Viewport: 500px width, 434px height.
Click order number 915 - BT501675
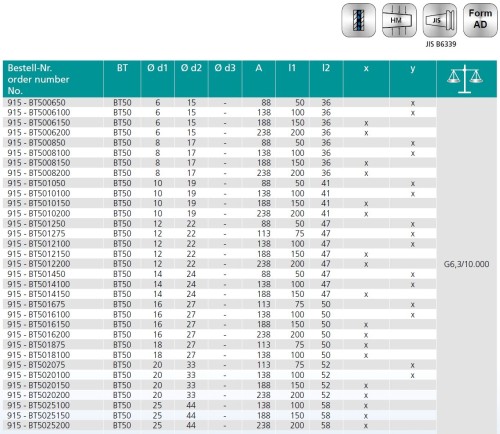pos(36,304)
